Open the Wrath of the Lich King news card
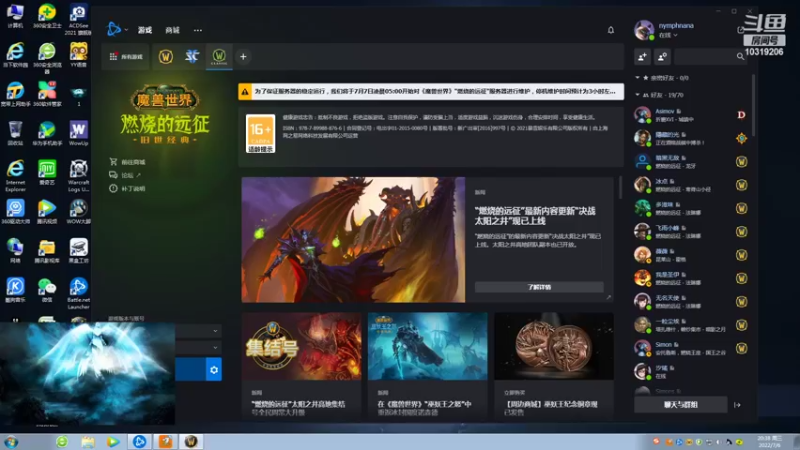Image resolution: width=800 pixels, height=450 pixels. (428, 365)
